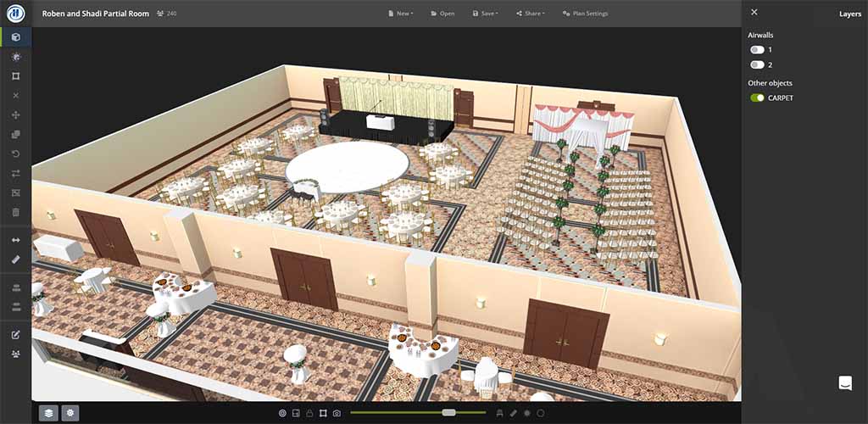
Task: Open Plan Settings
Action: pos(585,14)
